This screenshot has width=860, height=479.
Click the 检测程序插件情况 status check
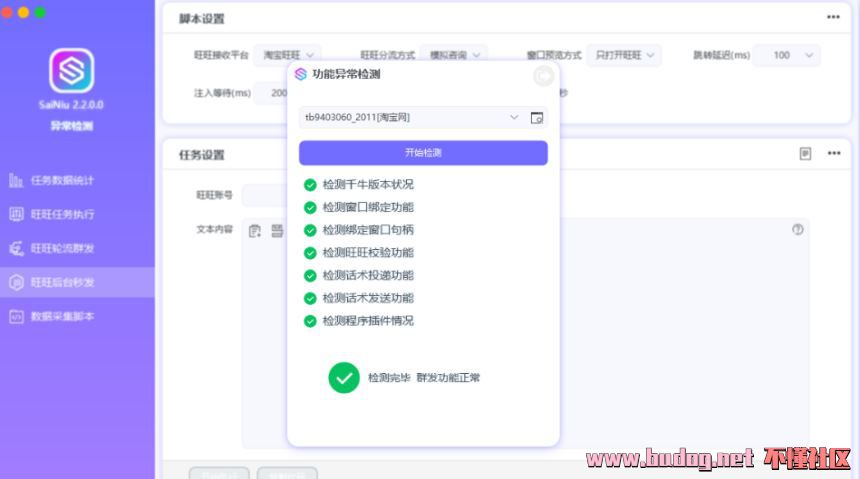click(310, 321)
